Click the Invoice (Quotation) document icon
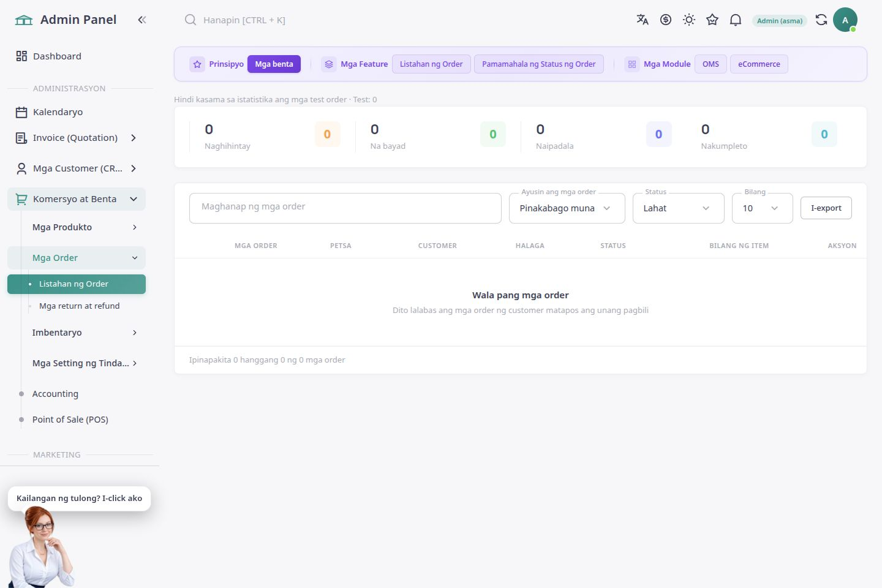Viewport: 882px width, 588px height. [x=21, y=138]
